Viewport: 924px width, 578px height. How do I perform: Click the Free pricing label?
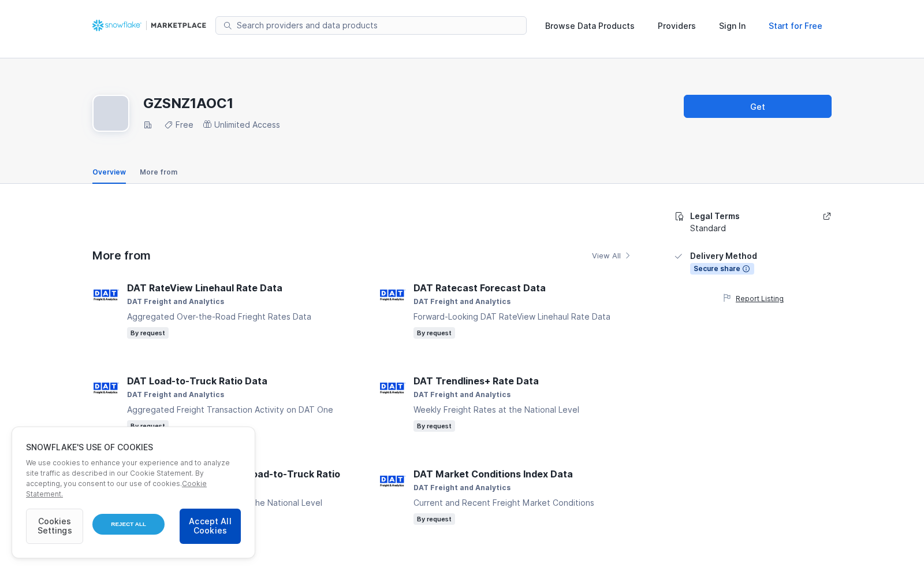pos(184,125)
